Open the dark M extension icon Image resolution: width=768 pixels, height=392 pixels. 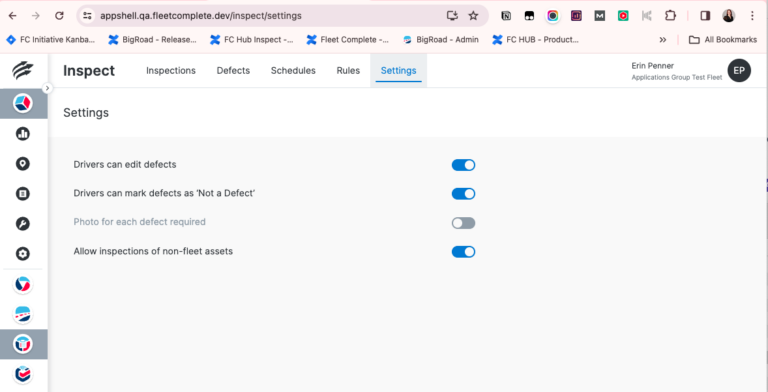pyautogui.click(x=600, y=16)
